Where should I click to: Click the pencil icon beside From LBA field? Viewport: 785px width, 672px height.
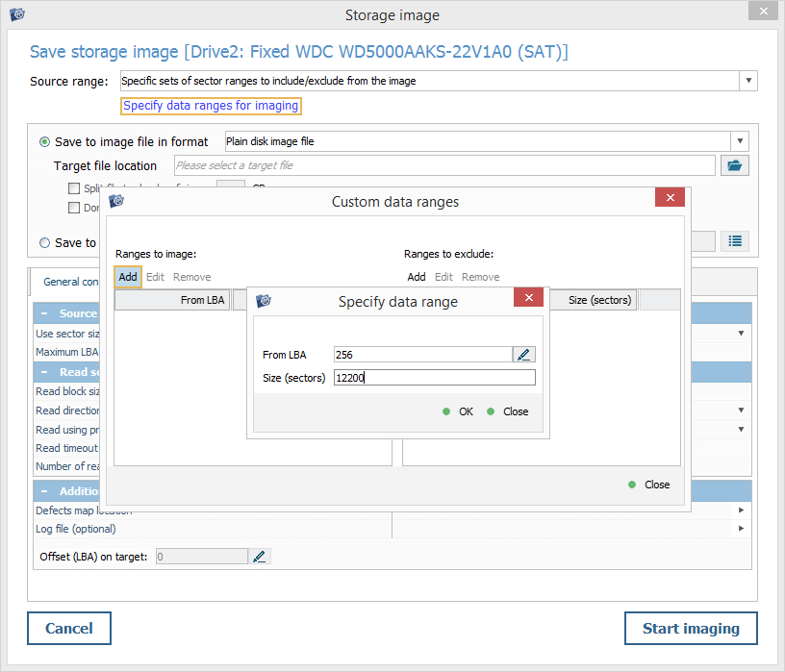pos(523,355)
